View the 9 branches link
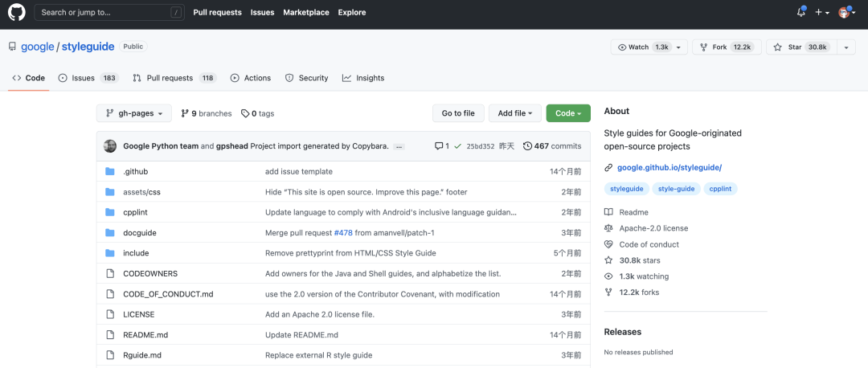Image resolution: width=868 pixels, height=368 pixels. coord(206,113)
